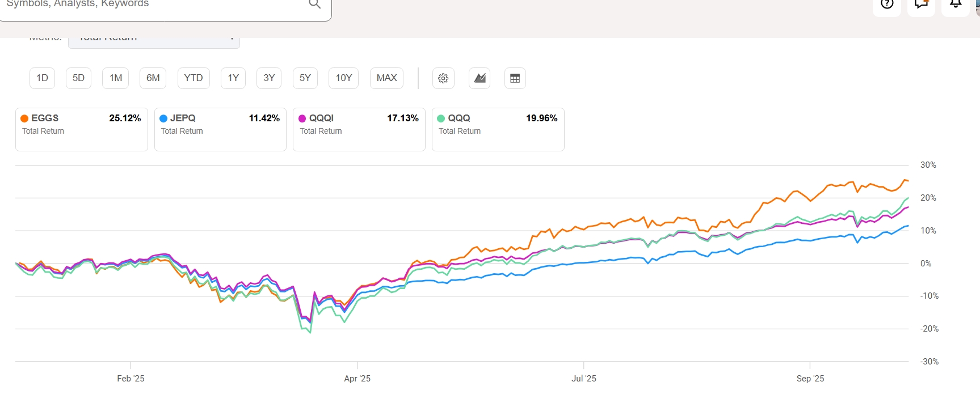Open the help question mark icon
Screen dimensions: 980x403
click(x=887, y=5)
